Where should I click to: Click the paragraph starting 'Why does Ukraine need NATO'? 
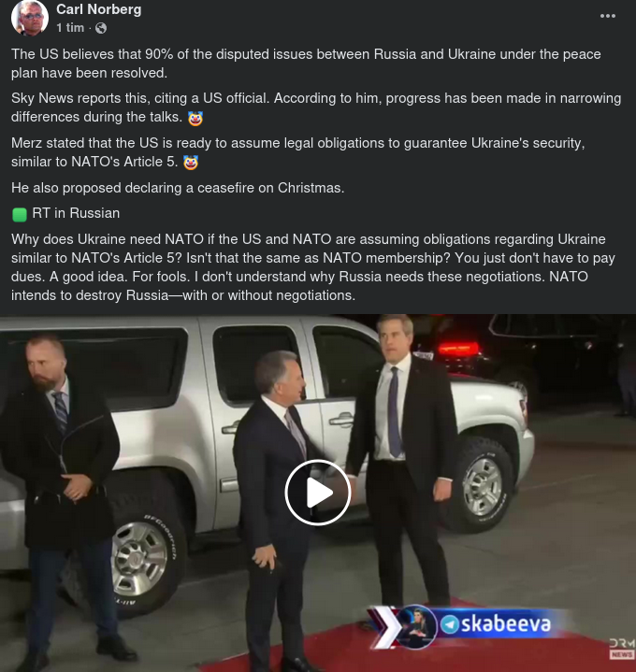tap(313, 267)
